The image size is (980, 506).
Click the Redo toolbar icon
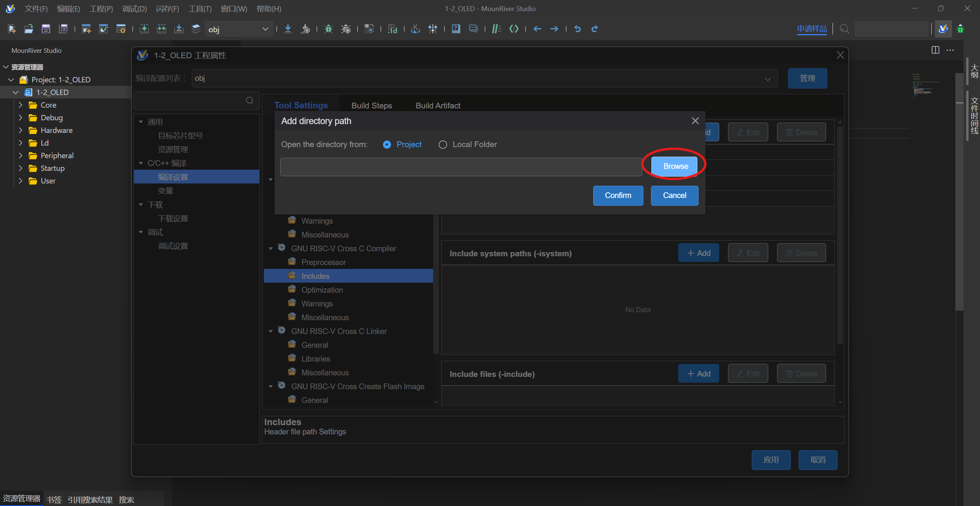[595, 29]
